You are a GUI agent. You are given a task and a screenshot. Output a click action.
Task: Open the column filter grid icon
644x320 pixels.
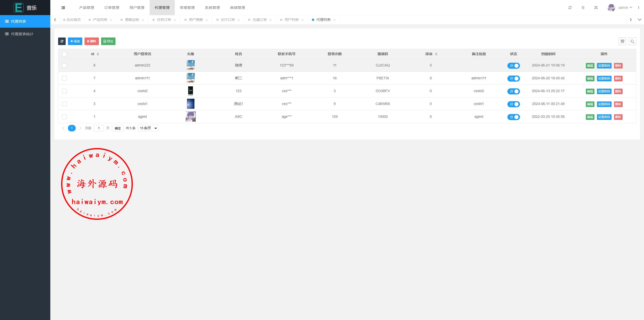(x=622, y=41)
